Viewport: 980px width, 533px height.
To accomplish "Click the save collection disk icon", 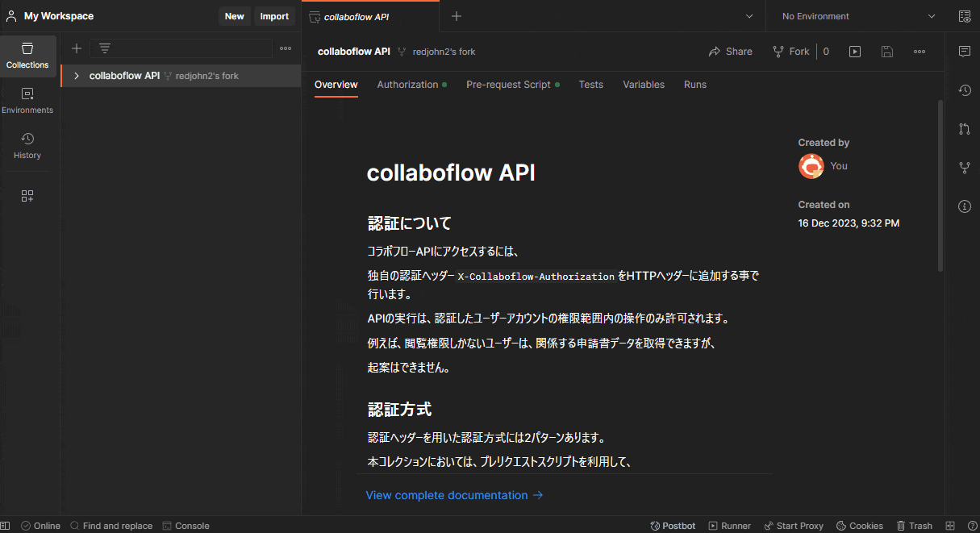I will pos(887,52).
